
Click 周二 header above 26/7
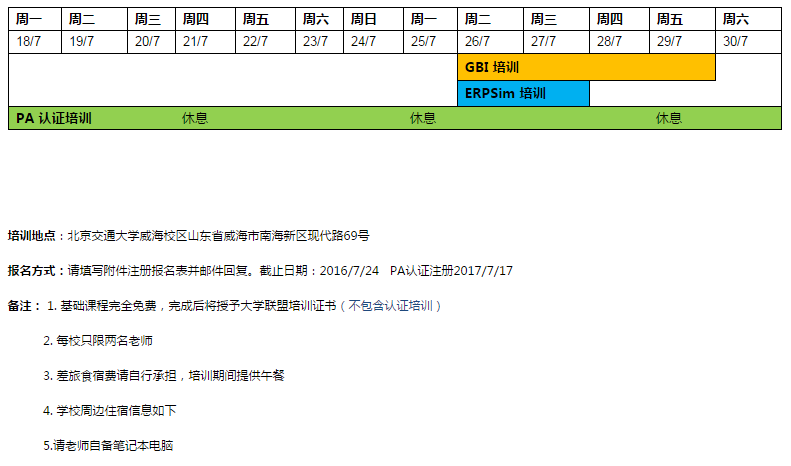click(x=490, y=19)
